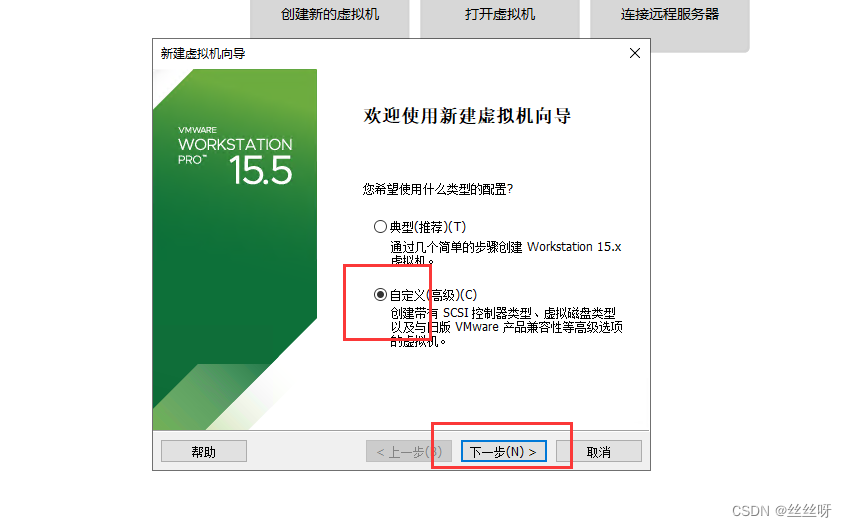
Task: Click the 帮助 button
Action: click(204, 451)
